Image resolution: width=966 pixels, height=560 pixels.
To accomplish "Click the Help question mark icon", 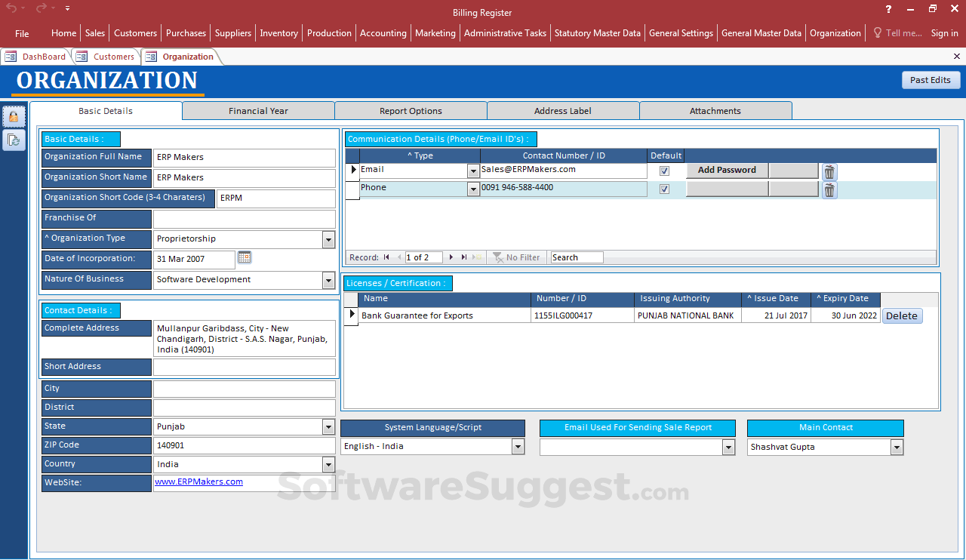I will (888, 9).
